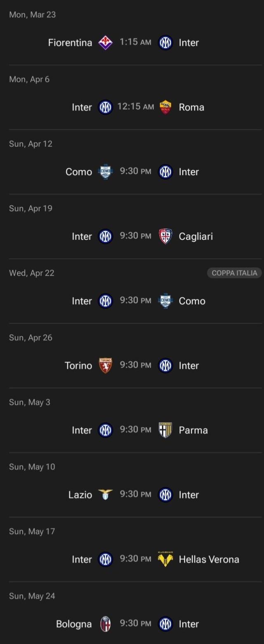Open the 1:15 AM Fiorentina match
This screenshot has width=264, height=644.
[135, 42]
